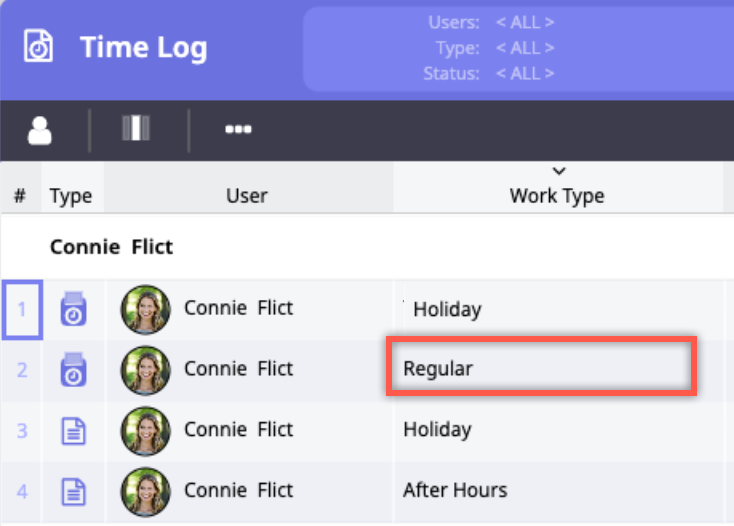The image size is (734, 526).
Task: Open the Type filter set to ALL
Action: (524, 48)
